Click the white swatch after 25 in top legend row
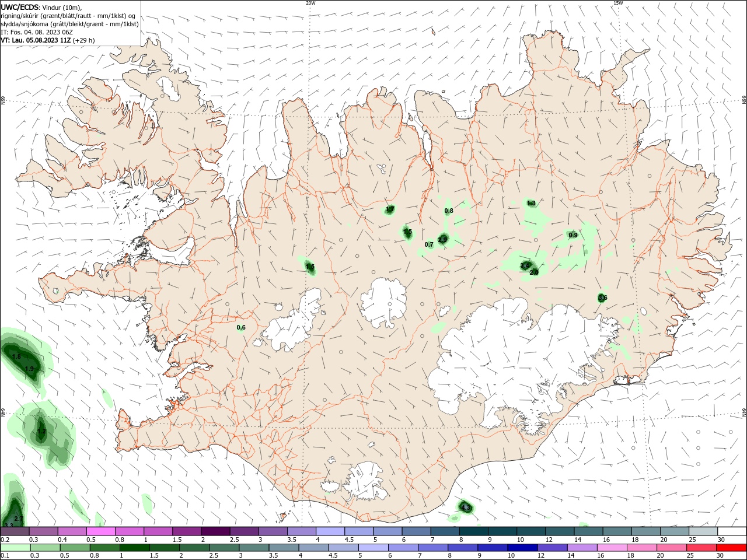Screen dimensions: 747x560 pos(732,531)
